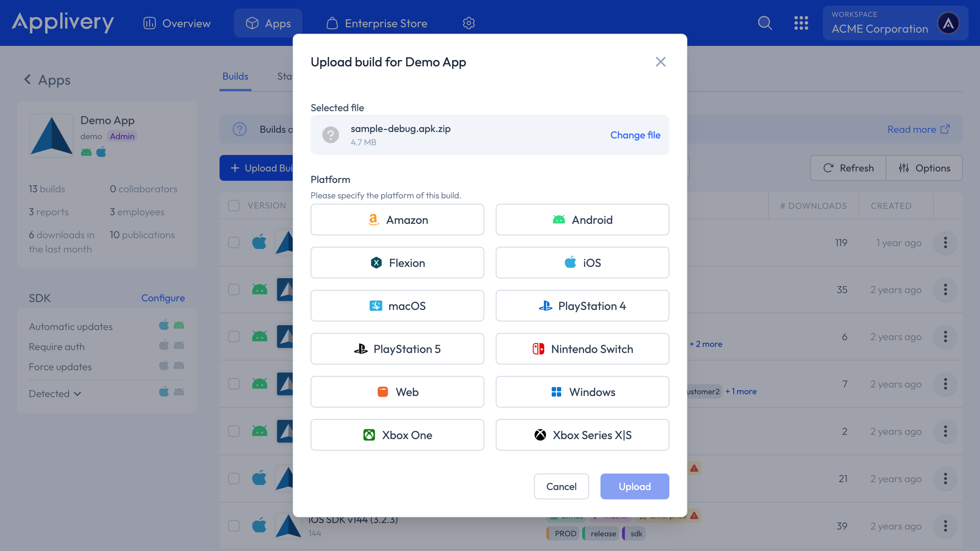Click the Applivery logo

pyautogui.click(x=63, y=22)
